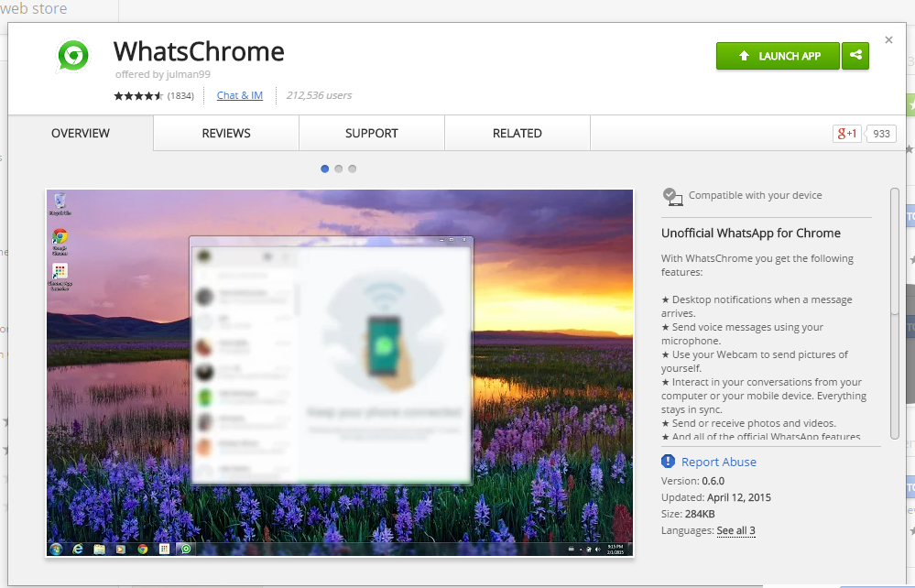The height and width of the screenshot is (588, 915).
Task: Click the Desktop notifications feature line
Action: (x=757, y=306)
